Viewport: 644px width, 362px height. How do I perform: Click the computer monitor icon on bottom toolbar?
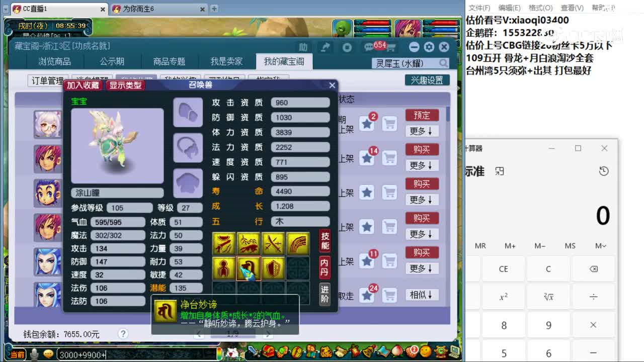click(x=455, y=351)
